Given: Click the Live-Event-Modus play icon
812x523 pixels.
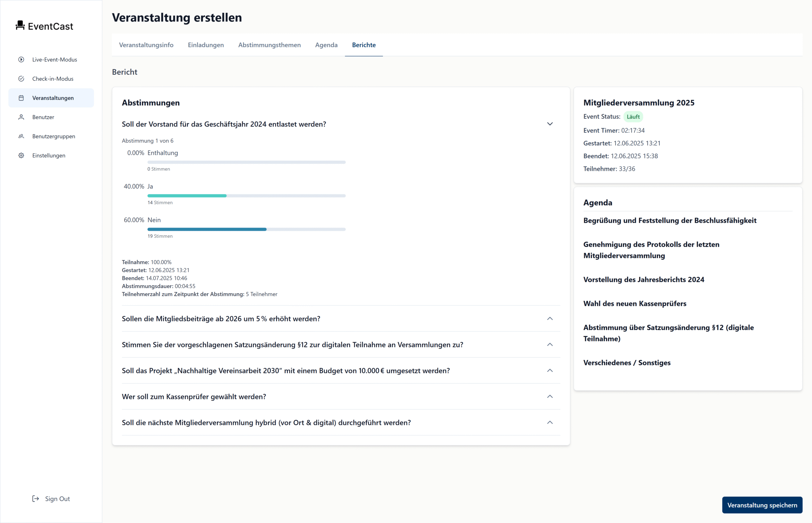Looking at the screenshot, I should point(21,60).
